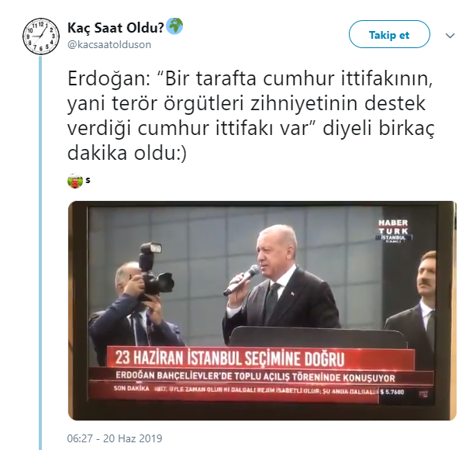Click the globe emoji beside the name

pos(174,26)
